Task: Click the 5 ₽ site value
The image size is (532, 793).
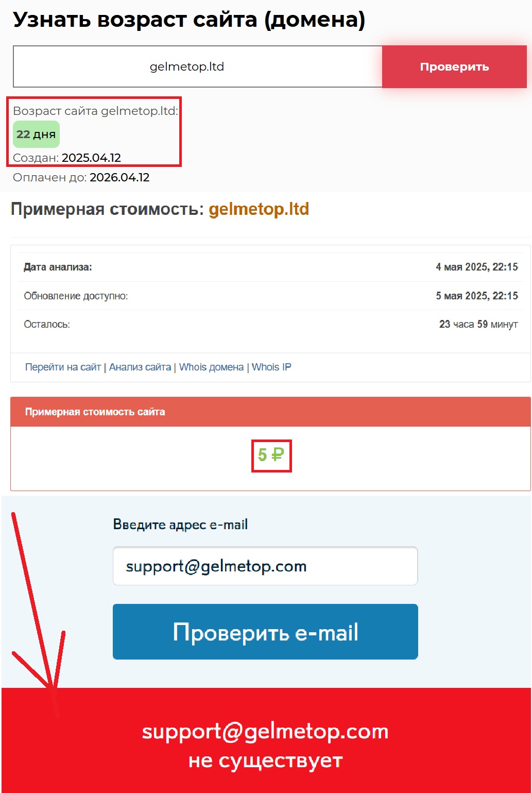Action: click(271, 455)
